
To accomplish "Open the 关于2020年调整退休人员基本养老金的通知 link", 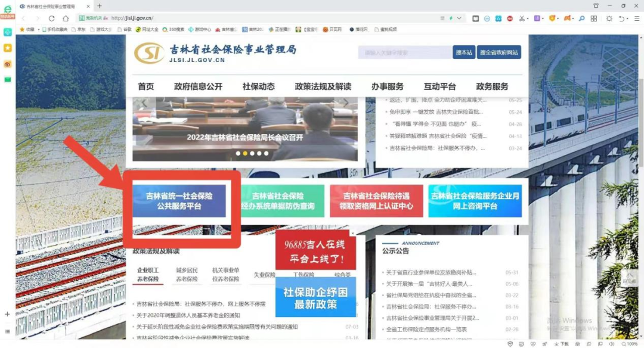I will coord(188,315).
